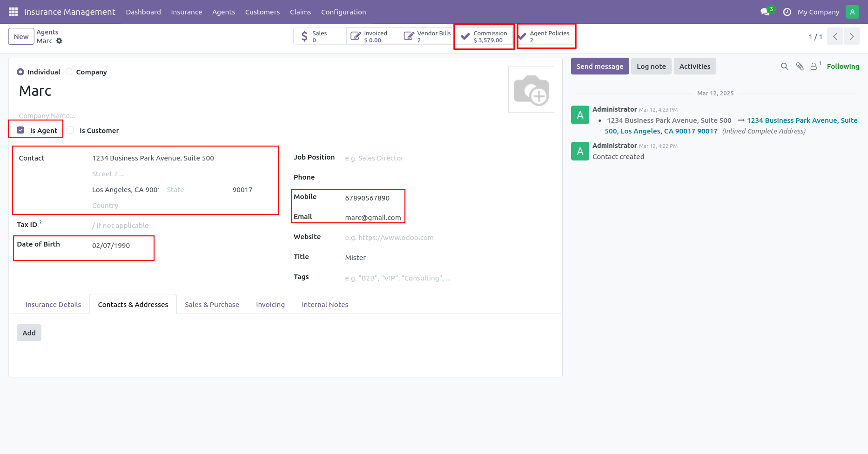Viewport: 868px width, 454px height.
Task: Switch to the Insurance Details tab
Action: [x=53, y=305]
